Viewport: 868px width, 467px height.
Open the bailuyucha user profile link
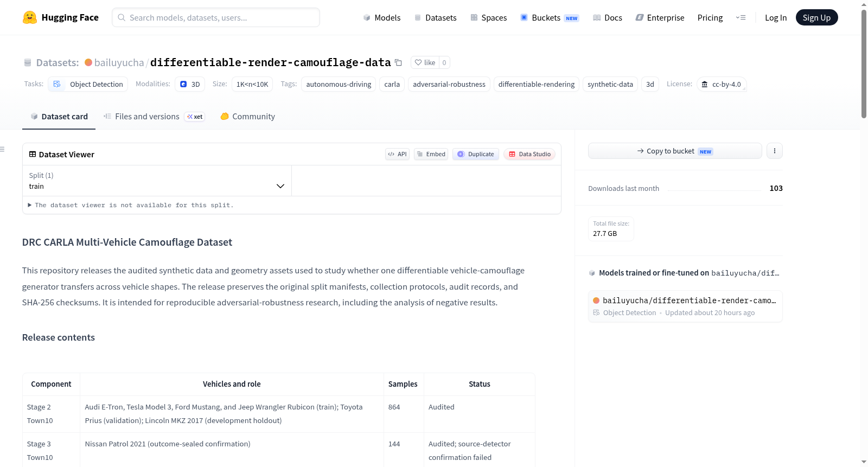tap(119, 62)
